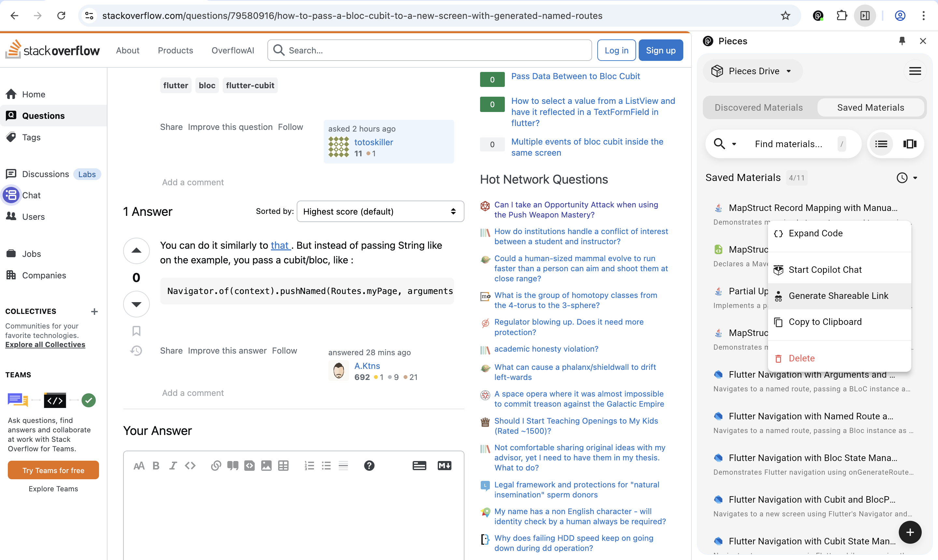
Task: Insert an image in the answer editor
Action: (266, 465)
